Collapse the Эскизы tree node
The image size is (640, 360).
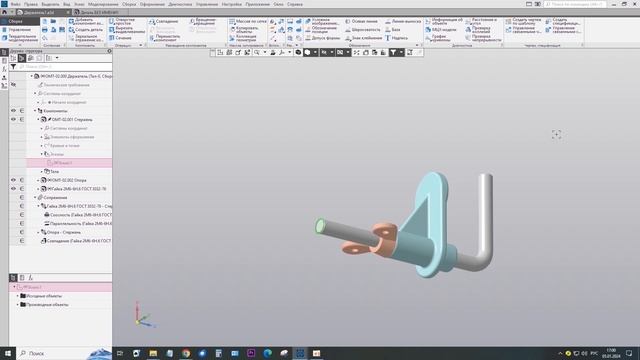point(42,154)
